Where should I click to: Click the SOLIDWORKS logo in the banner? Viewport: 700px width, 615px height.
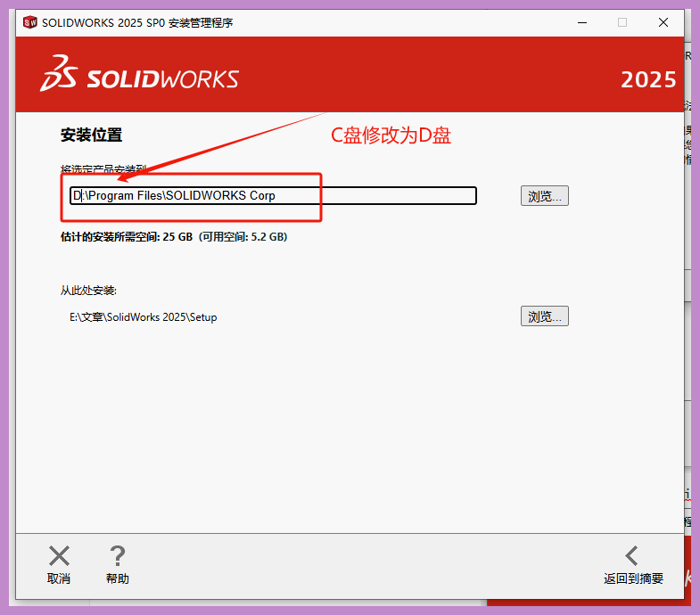click(x=139, y=74)
